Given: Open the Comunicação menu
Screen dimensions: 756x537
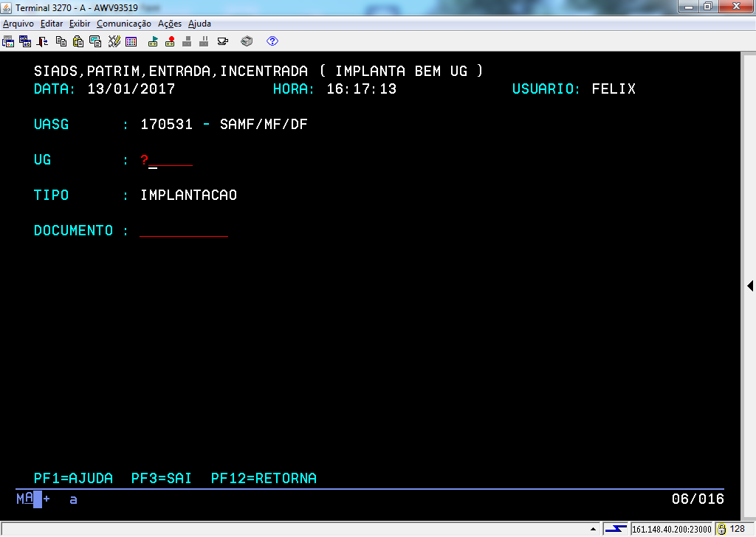Looking at the screenshot, I should 124,24.
